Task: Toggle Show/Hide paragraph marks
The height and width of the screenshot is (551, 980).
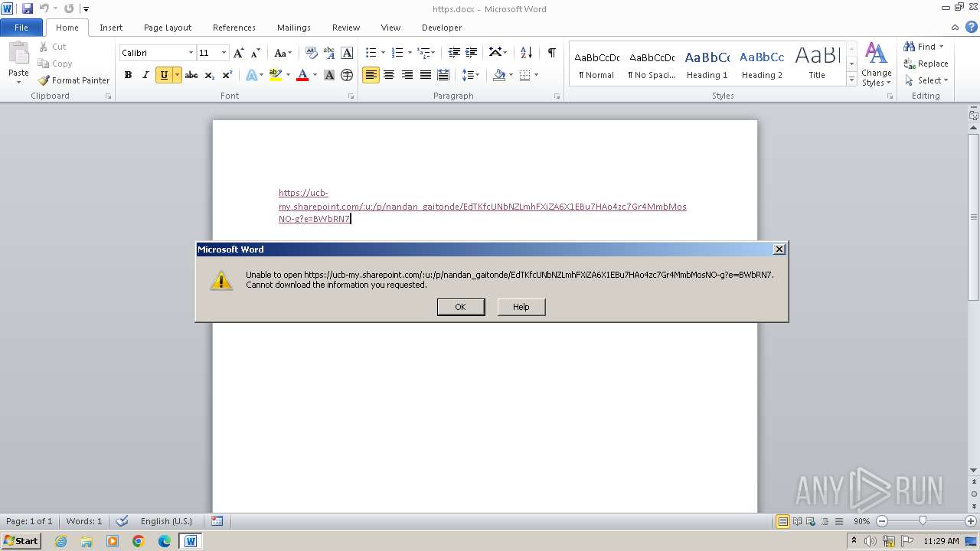Action: pos(551,53)
